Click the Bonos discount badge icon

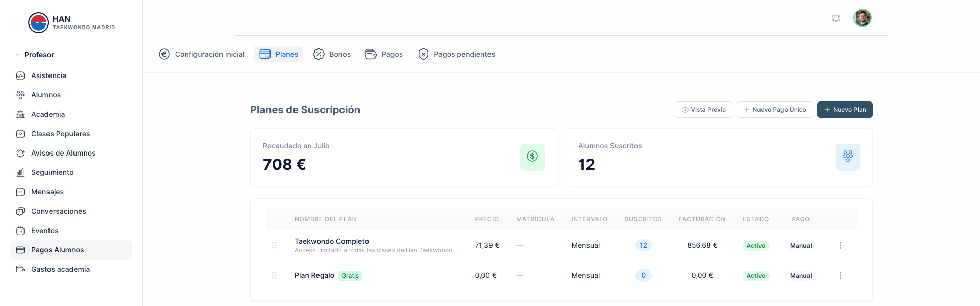pyautogui.click(x=318, y=54)
